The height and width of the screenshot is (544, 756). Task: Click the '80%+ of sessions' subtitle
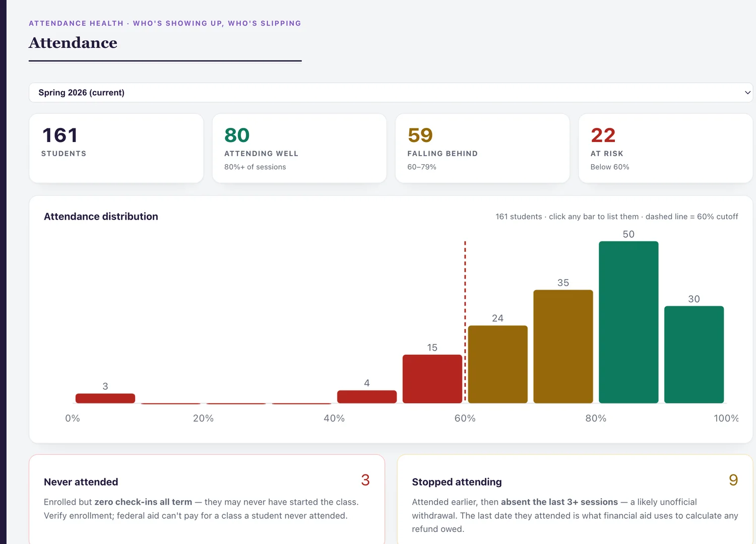coord(255,167)
